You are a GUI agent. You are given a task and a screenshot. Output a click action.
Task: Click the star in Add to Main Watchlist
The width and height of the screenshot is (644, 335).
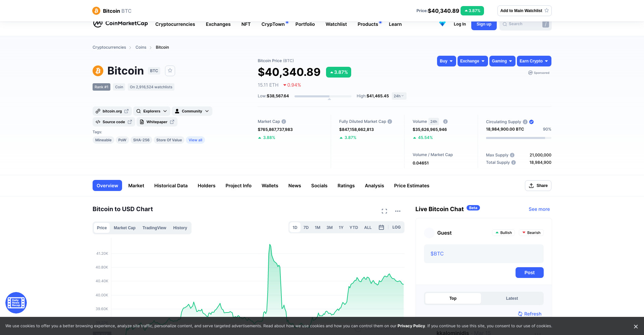click(546, 10)
